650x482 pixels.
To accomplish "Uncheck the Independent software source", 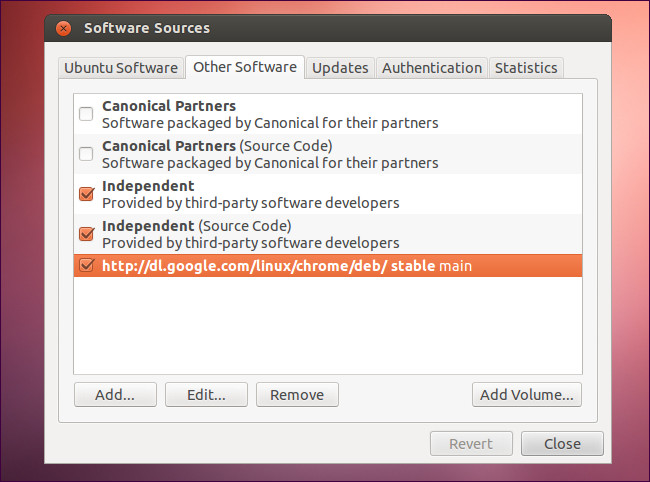I will [86, 193].
